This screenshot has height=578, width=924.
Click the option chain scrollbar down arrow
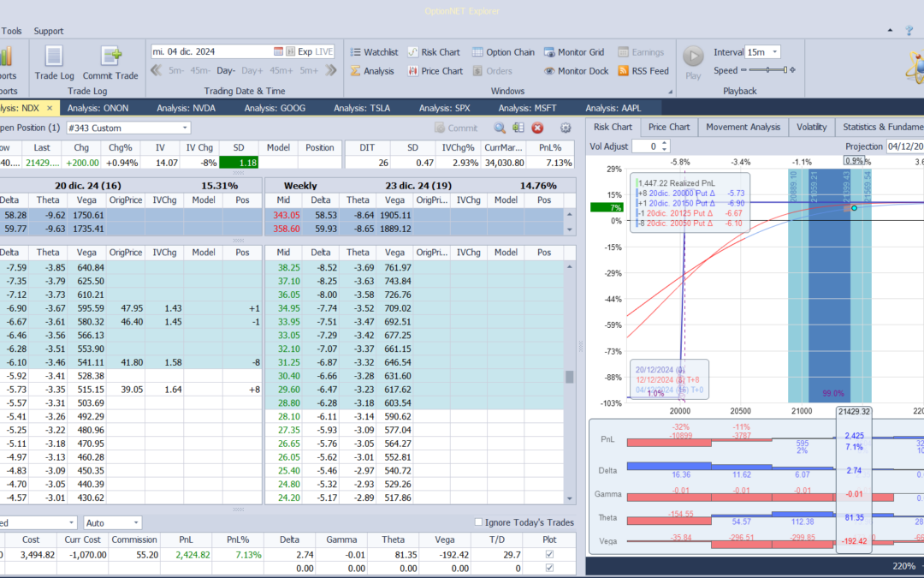[x=569, y=499]
